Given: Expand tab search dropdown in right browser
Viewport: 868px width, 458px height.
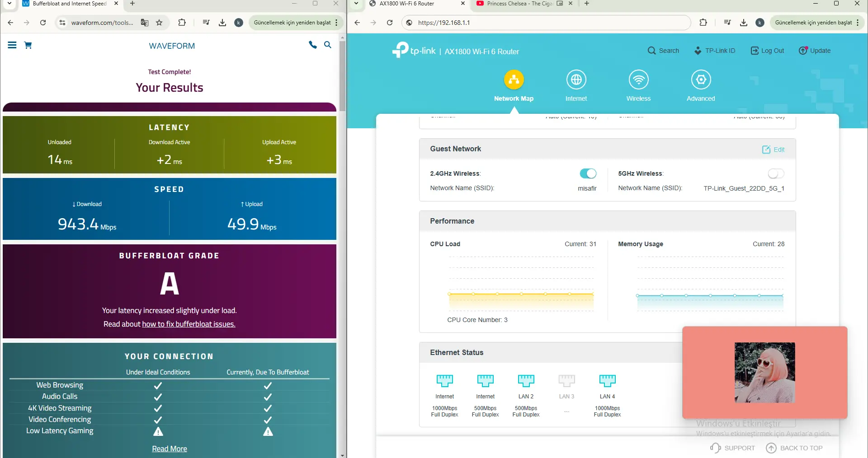Looking at the screenshot, I should [x=356, y=4].
